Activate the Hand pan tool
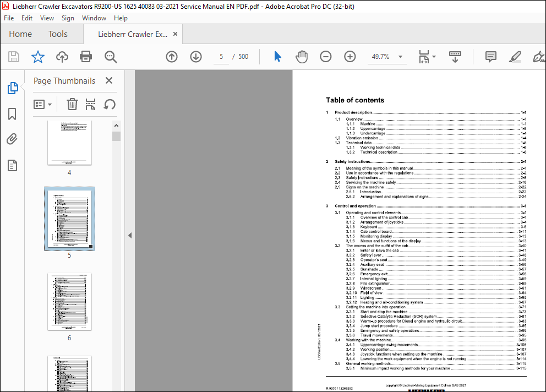 click(302, 57)
